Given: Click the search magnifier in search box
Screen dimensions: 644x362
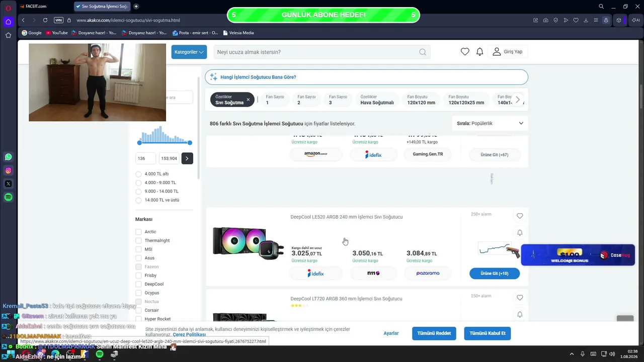Looking at the screenshot, I should point(423,52).
